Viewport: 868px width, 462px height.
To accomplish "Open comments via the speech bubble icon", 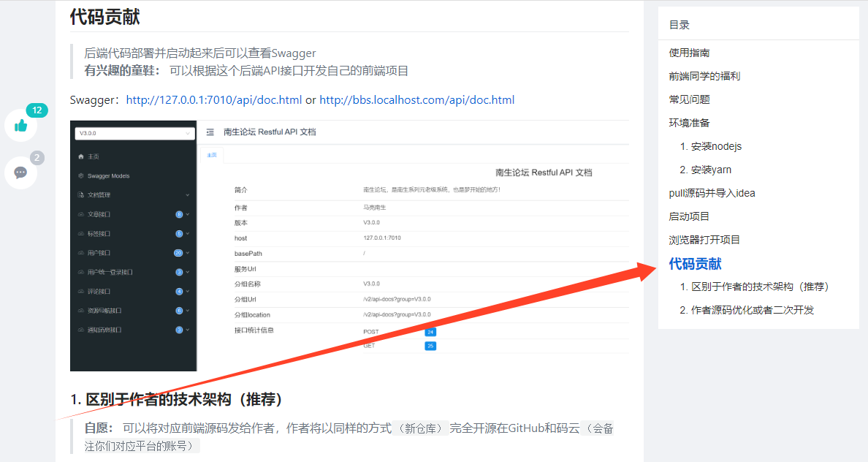I will (20, 173).
